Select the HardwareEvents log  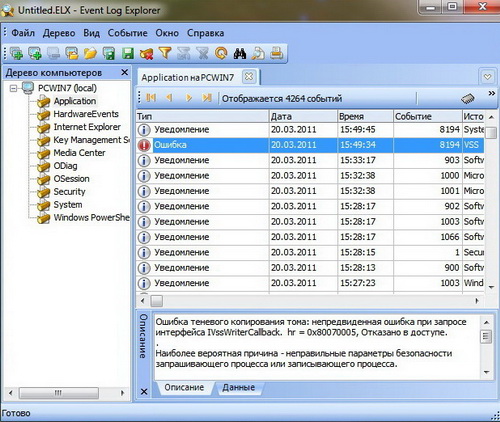[x=86, y=114]
